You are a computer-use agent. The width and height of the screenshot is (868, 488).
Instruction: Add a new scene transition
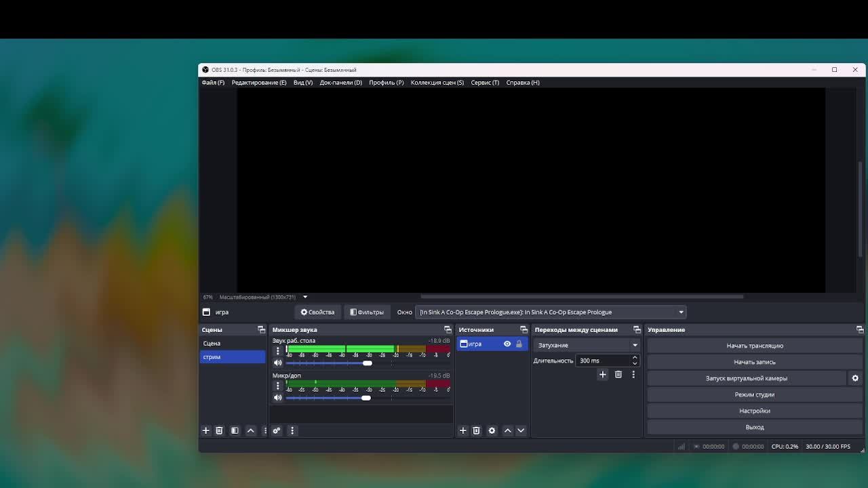tap(602, 374)
